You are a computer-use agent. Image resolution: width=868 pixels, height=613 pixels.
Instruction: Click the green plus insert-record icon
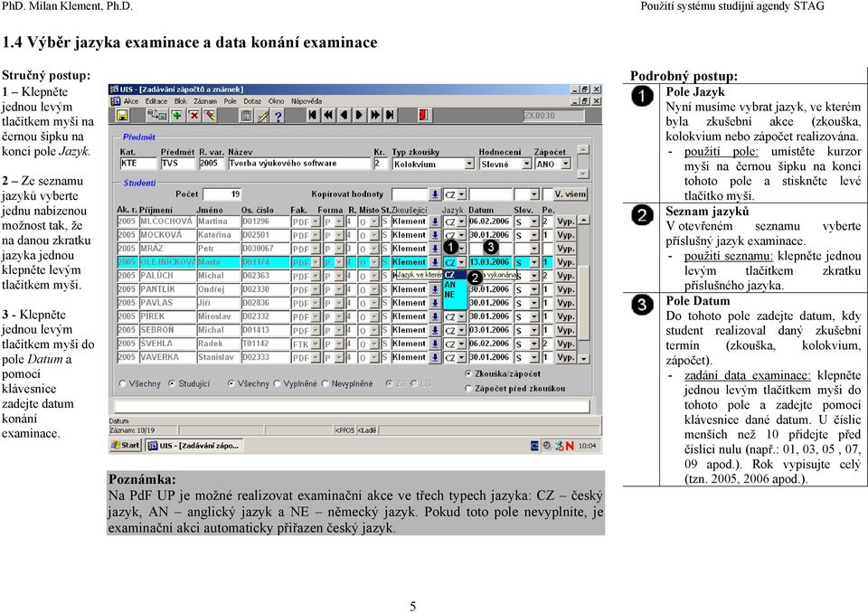[176, 115]
